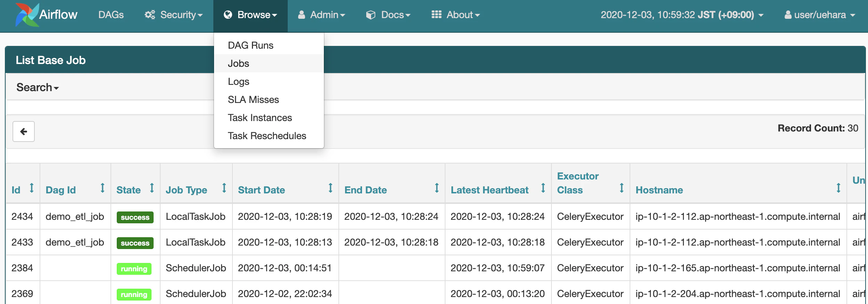Click demo_etl_job in row 2434

pos(75,216)
